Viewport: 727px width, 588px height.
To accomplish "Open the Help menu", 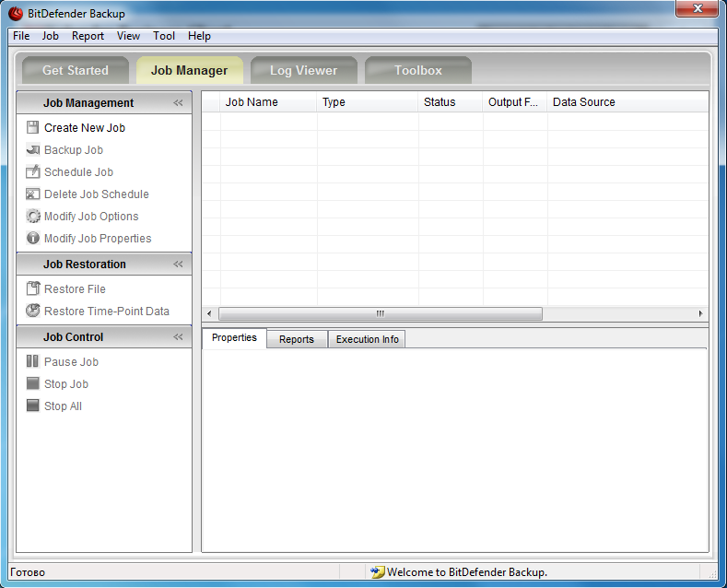I will pos(199,36).
